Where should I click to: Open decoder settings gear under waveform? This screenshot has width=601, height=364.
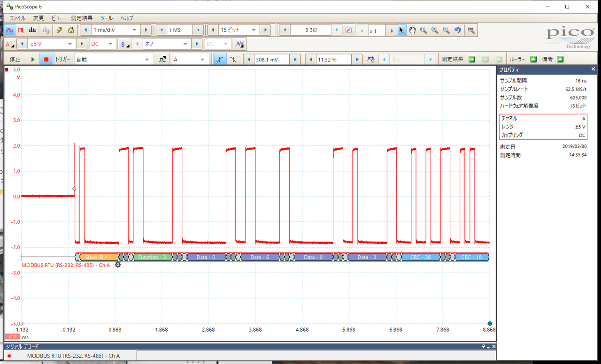[x=117, y=265]
